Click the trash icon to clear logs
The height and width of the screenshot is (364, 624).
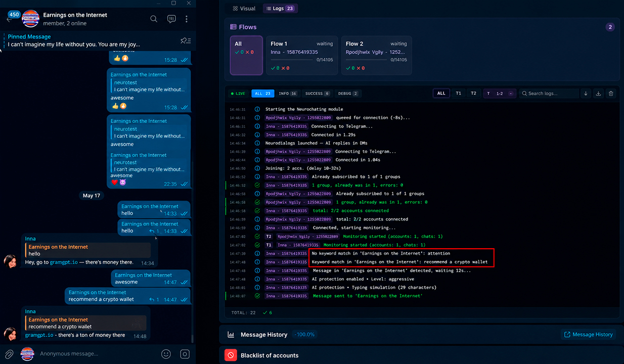tap(611, 94)
